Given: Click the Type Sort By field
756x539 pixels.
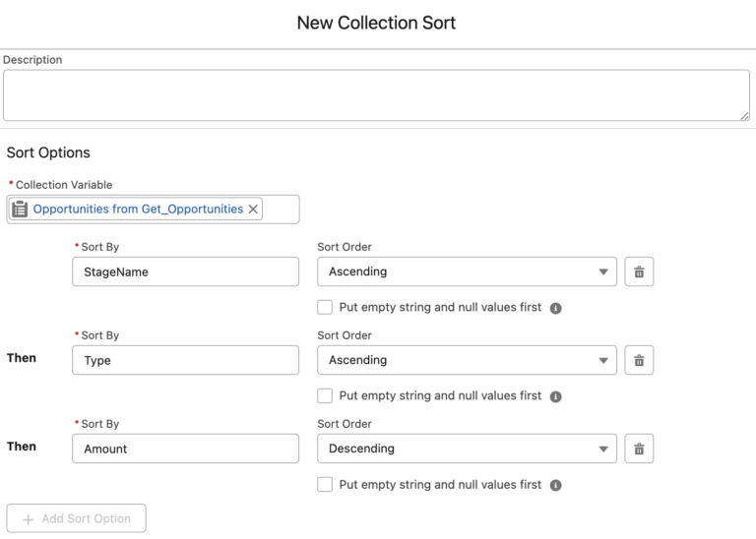Looking at the screenshot, I should pos(185,360).
